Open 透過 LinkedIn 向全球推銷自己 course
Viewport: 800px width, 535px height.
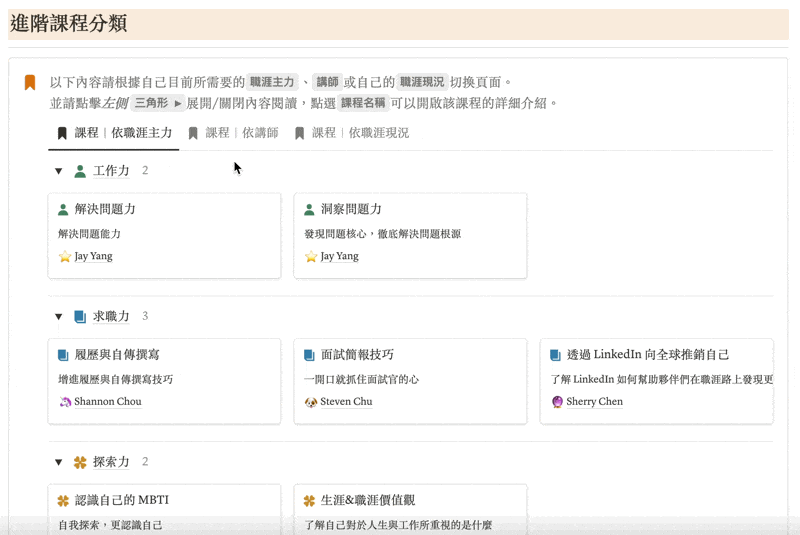coord(657,381)
